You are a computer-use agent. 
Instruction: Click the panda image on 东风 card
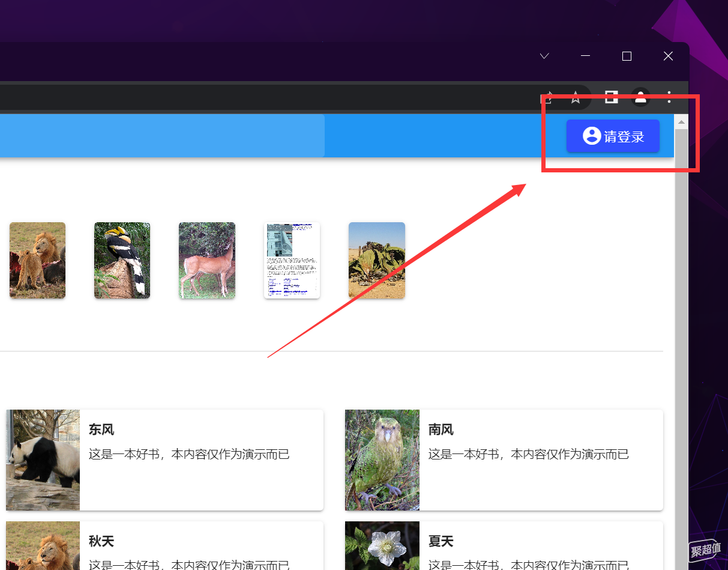click(x=43, y=460)
